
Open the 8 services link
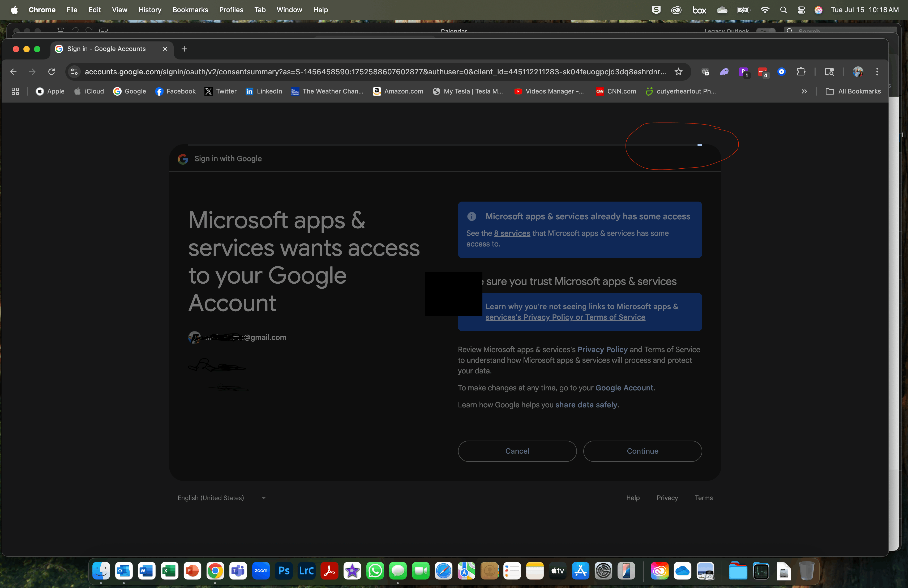tap(512, 233)
